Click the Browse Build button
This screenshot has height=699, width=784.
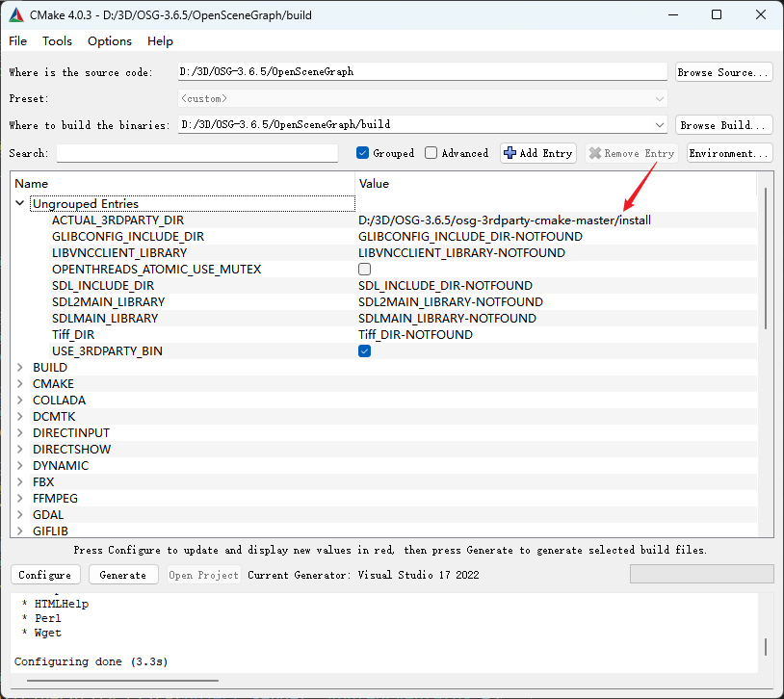[723, 125]
